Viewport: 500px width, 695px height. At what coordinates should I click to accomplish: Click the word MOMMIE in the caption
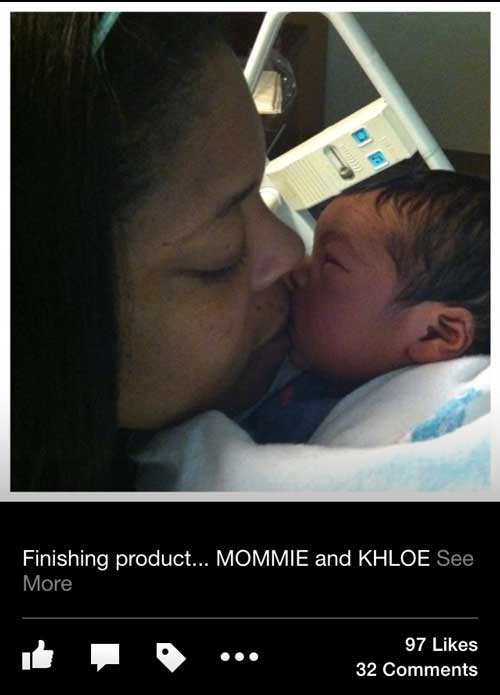click(262, 558)
